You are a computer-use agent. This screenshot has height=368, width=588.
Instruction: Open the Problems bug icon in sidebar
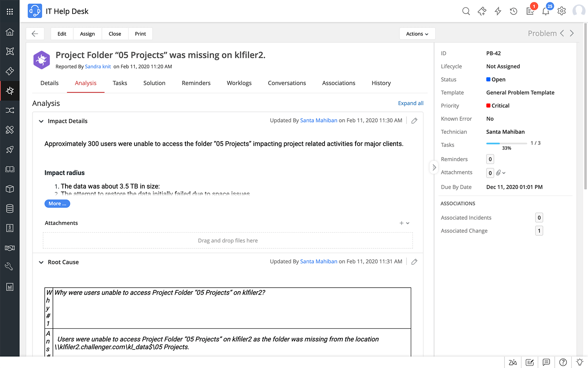pos(10,91)
